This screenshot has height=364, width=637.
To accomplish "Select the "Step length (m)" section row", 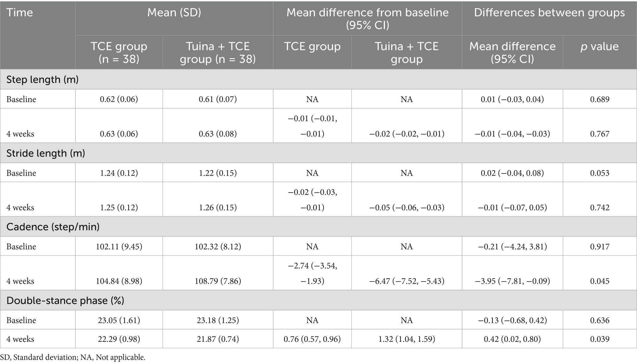I will click(43, 80).
